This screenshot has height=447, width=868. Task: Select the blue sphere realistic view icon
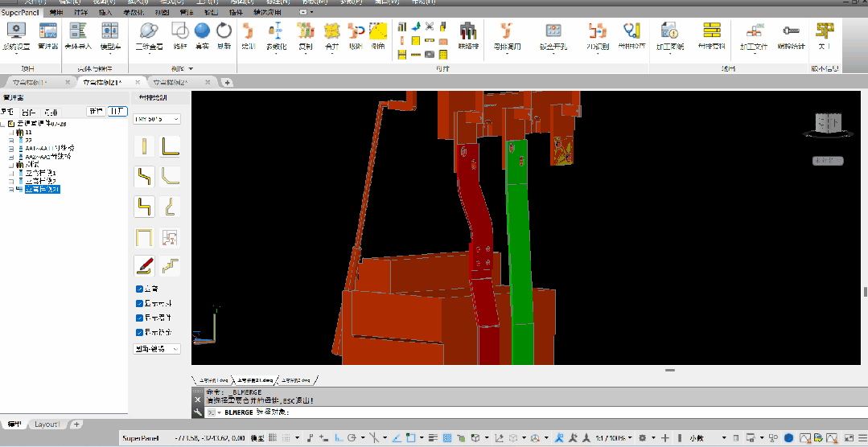coord(201,31)
